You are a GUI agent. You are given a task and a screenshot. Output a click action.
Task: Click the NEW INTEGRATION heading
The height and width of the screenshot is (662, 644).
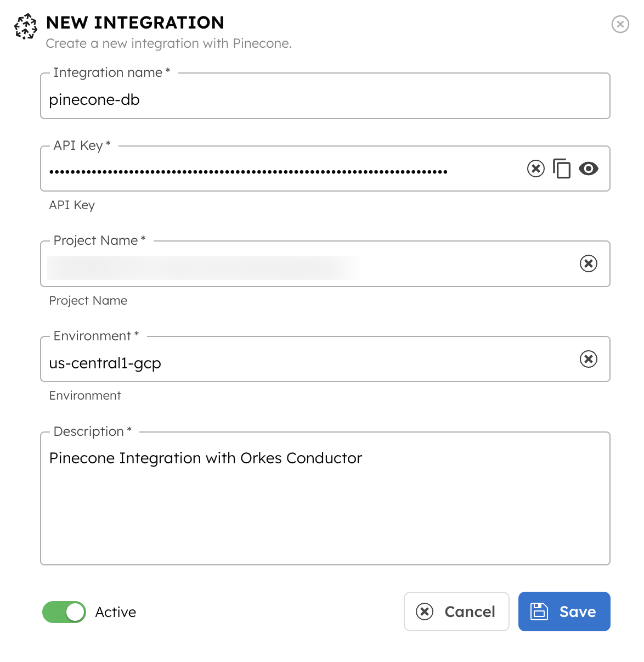(135, 23)
